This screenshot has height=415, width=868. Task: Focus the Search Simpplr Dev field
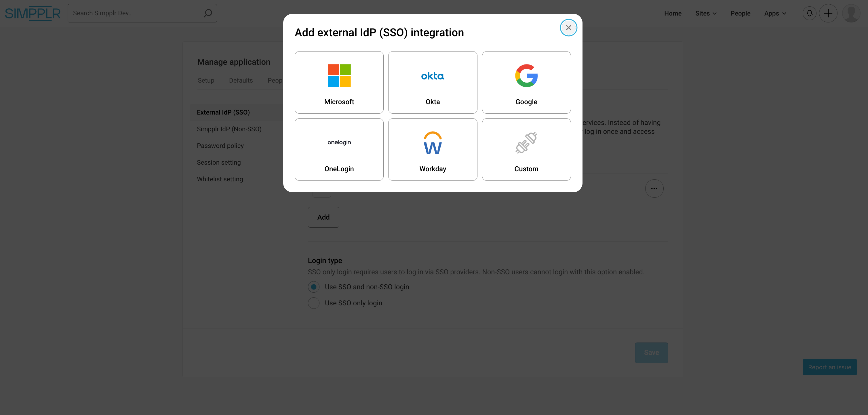coord(135,14)
